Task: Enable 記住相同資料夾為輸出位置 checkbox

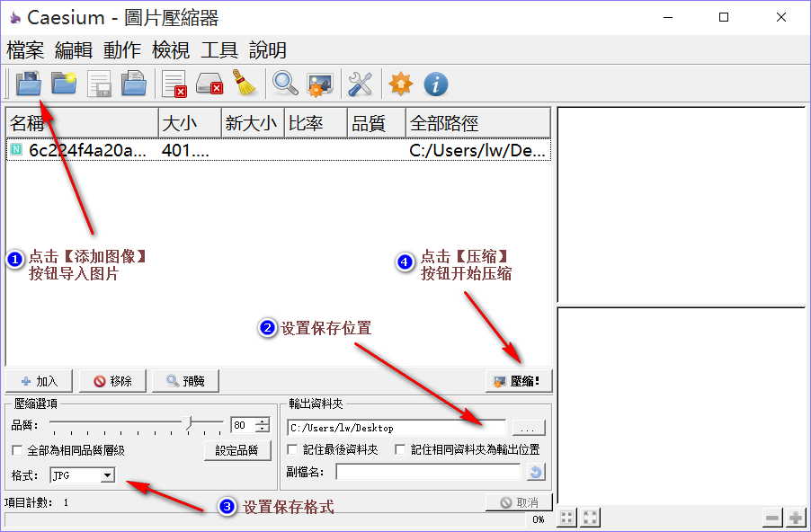Action: tap(400, 449)
